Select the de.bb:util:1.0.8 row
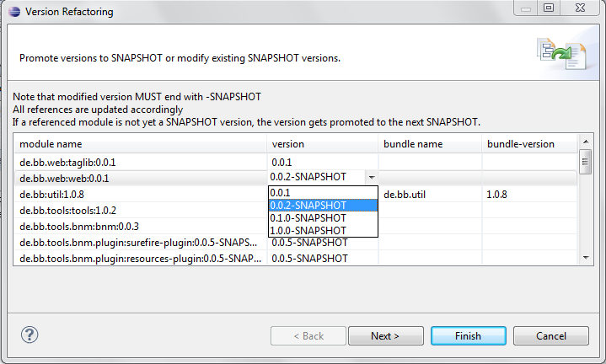 [296, 195]
